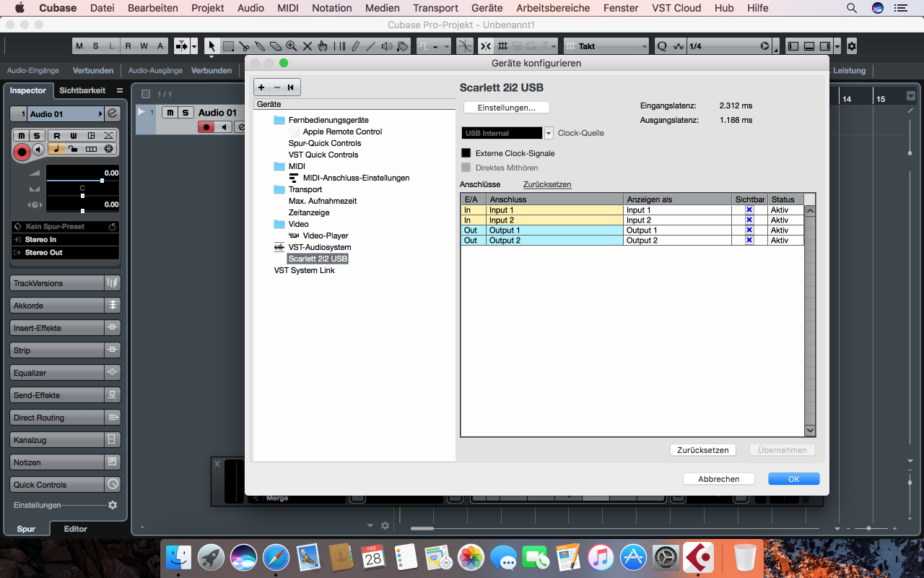Image resolution: width=924 pixels, height=578 pixels.
Task: Select the Mute X tool
Action: 307,46
